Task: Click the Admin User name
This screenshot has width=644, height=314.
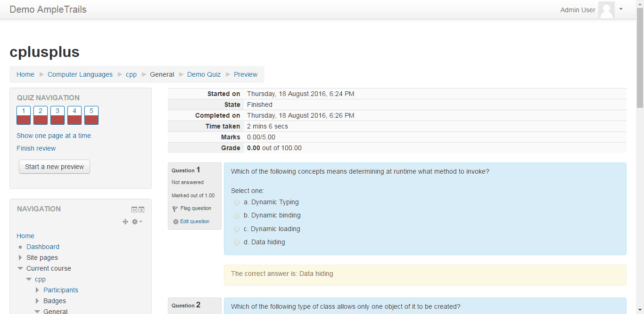Action: pyautogui.click(x=578, y=10)
